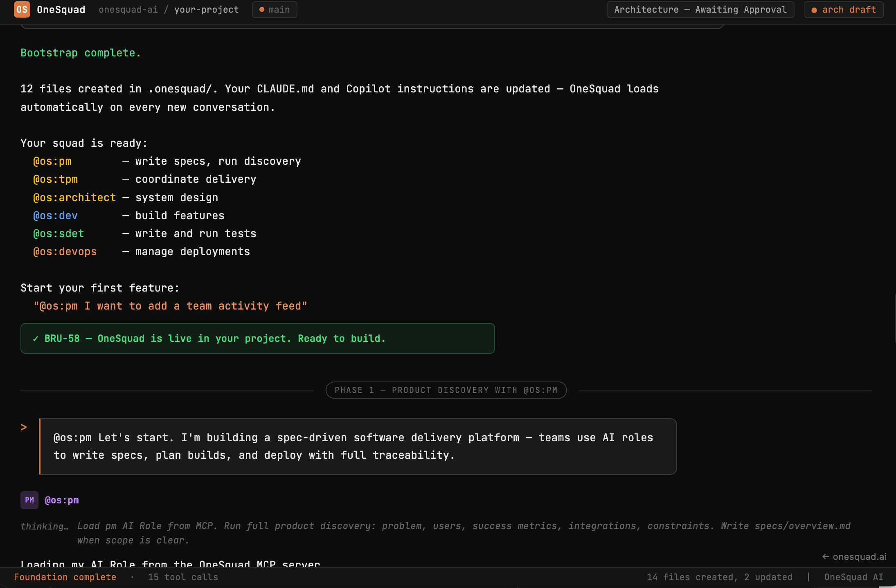Select the onesquad-ai breadcrumb item
896x588 pixels.
click(x=128, y=9)
